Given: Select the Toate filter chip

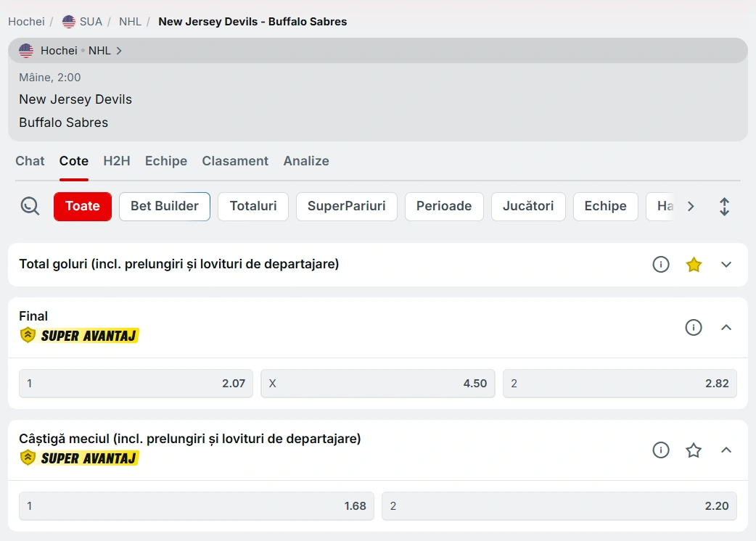Looking at the screenshot, I should 83,207.
